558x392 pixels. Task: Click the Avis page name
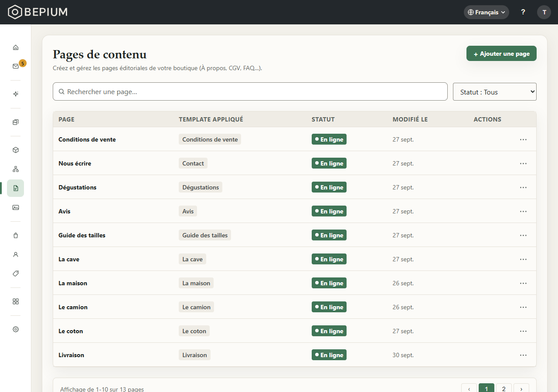[65, 211]
